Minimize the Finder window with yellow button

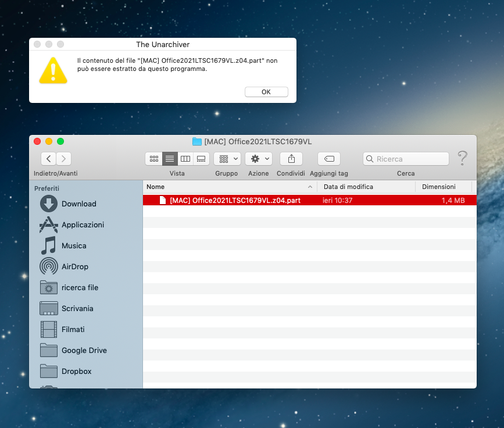tap(49, 141)
